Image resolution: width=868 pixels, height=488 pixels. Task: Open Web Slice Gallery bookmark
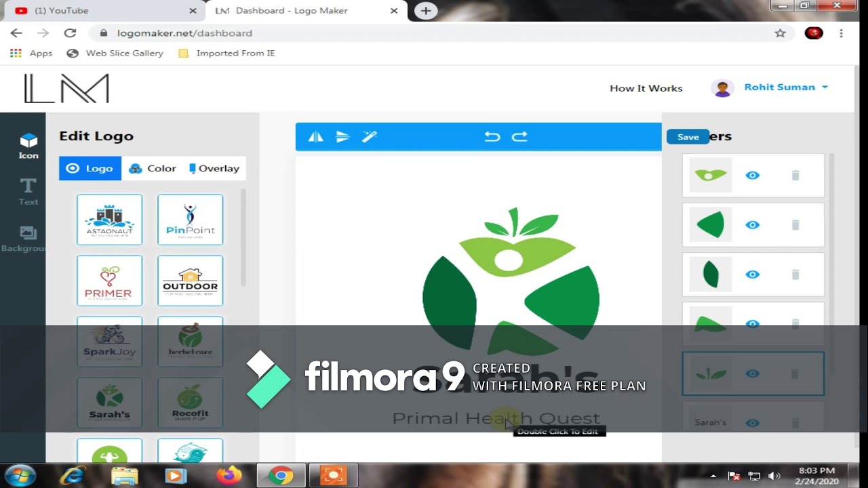116,53
